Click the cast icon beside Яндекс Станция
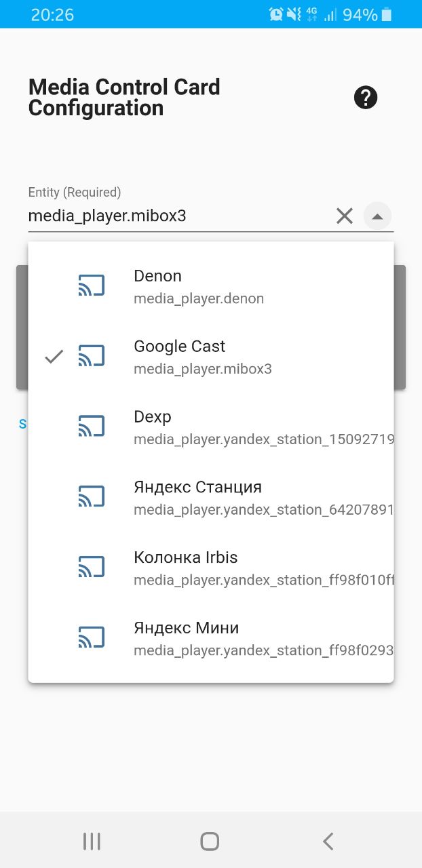Image resolution: width=422 pixels, height=868 pixels. pos(92,497)
